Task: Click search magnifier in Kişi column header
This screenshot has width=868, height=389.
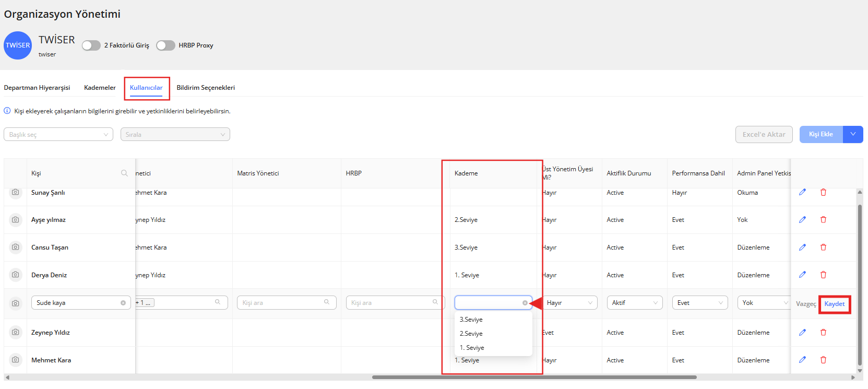Action: [124, 173]
